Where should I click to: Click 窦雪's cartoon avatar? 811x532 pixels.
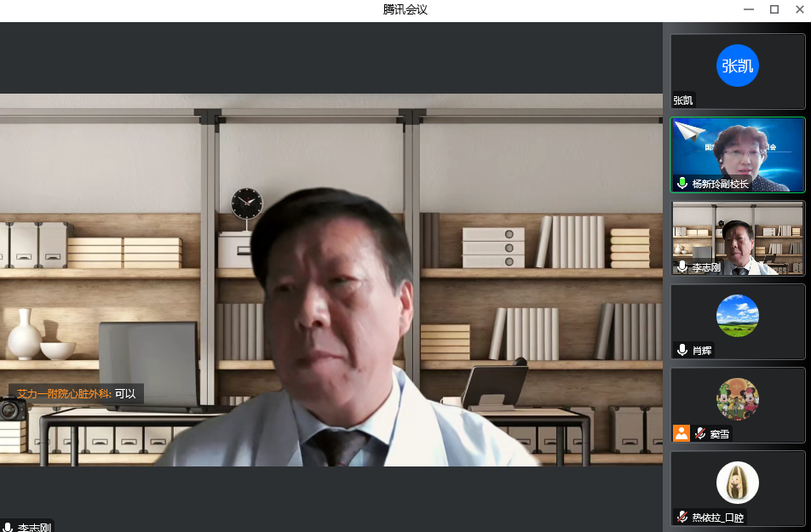tap(737, 399)
